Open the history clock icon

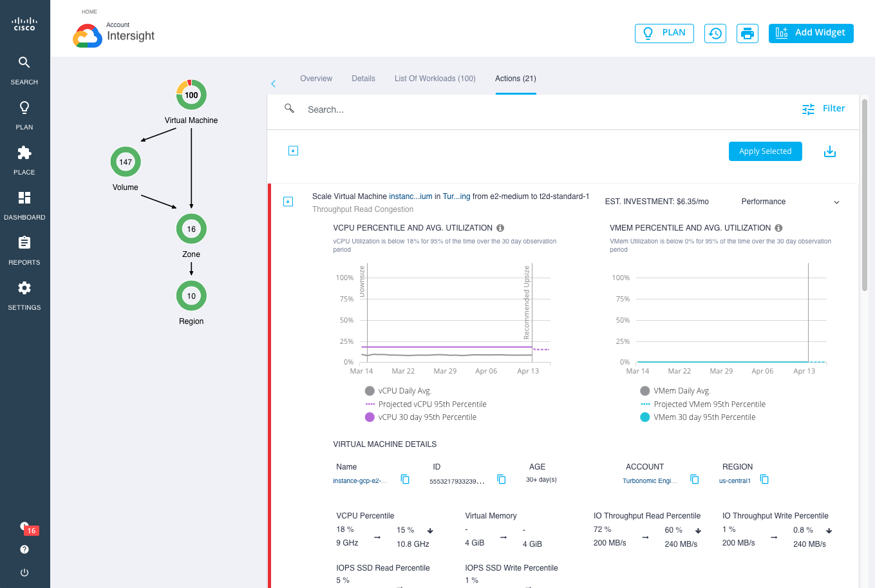(x=715, y=33)
